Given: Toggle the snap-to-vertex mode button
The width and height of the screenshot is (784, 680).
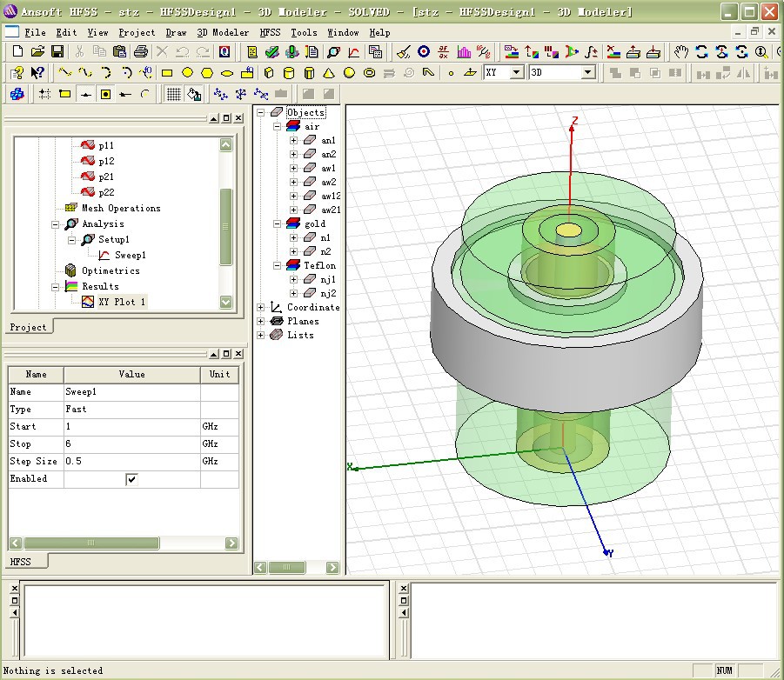Looking at the screenshot, I should pos(65,94).
